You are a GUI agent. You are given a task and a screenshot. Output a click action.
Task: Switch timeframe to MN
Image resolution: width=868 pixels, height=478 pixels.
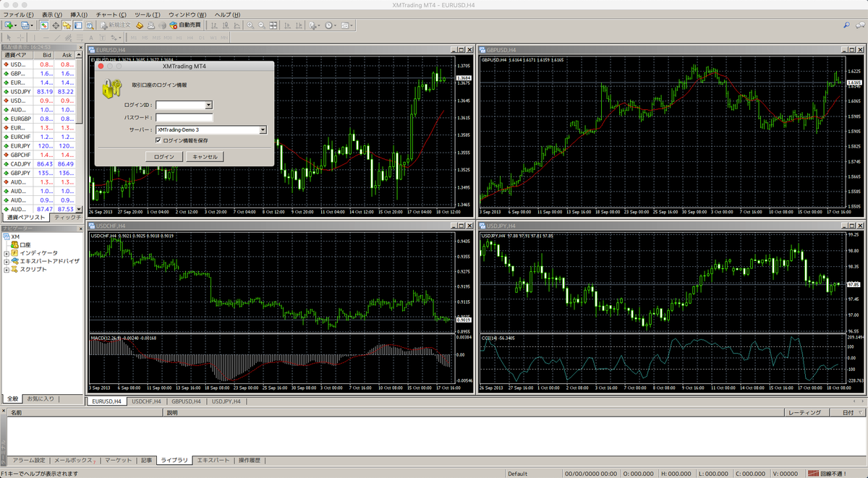[224, 38]
